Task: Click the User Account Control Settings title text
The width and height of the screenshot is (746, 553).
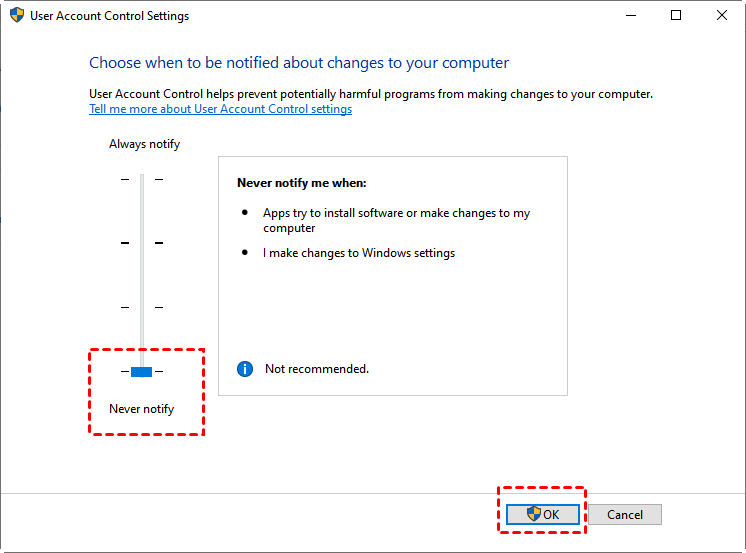Action: 110,16
